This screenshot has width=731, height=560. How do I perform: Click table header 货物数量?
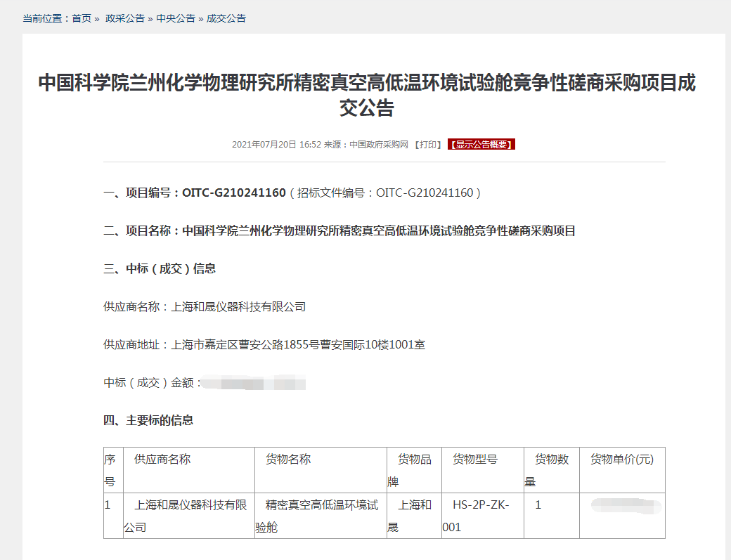[x=552, y=470]
